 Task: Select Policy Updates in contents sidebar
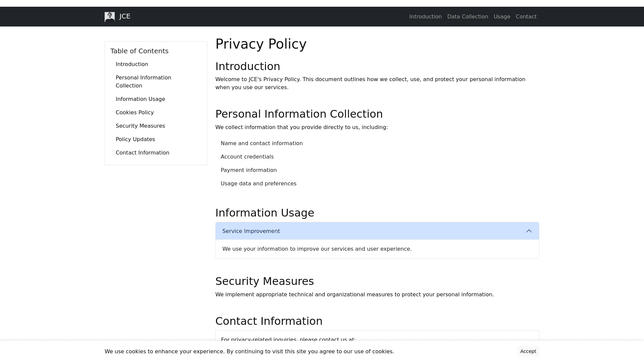tap(135, 139)
